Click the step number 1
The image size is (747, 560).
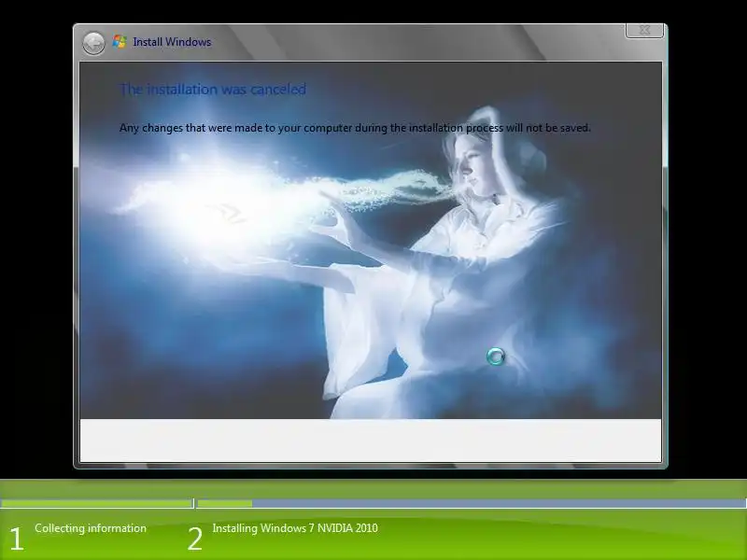pos(17,539)
